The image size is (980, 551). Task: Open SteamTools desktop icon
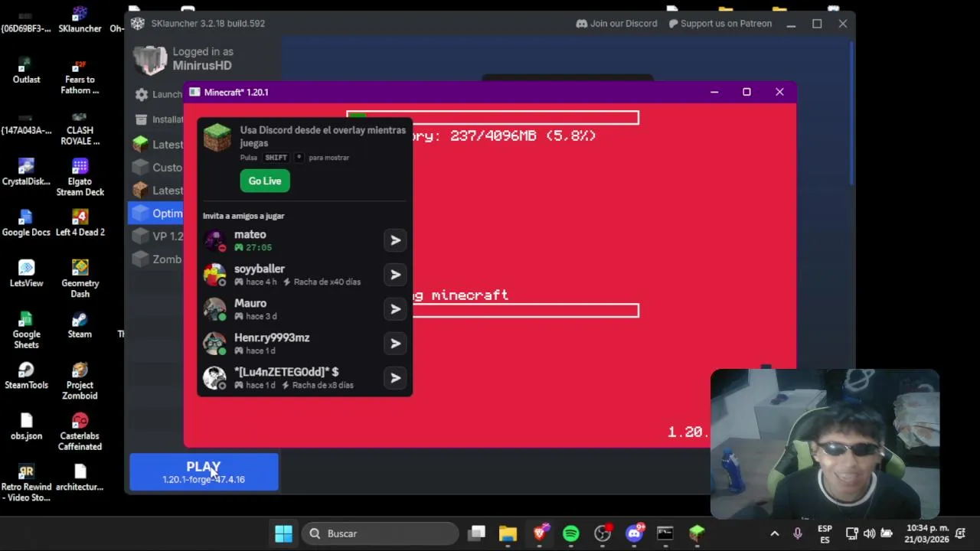point(26,375)
